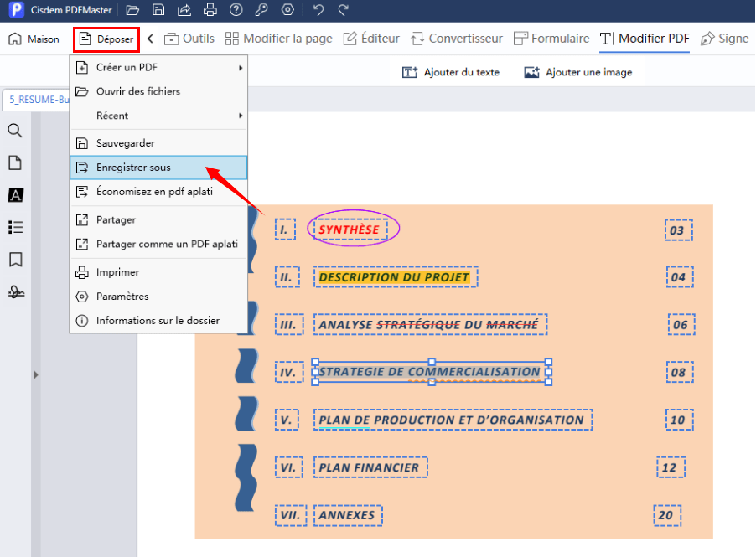The width and height of the screenshot is (756, 557).
Task: Switch to the Convertisseur tab
Action: (x=457, y=39)
